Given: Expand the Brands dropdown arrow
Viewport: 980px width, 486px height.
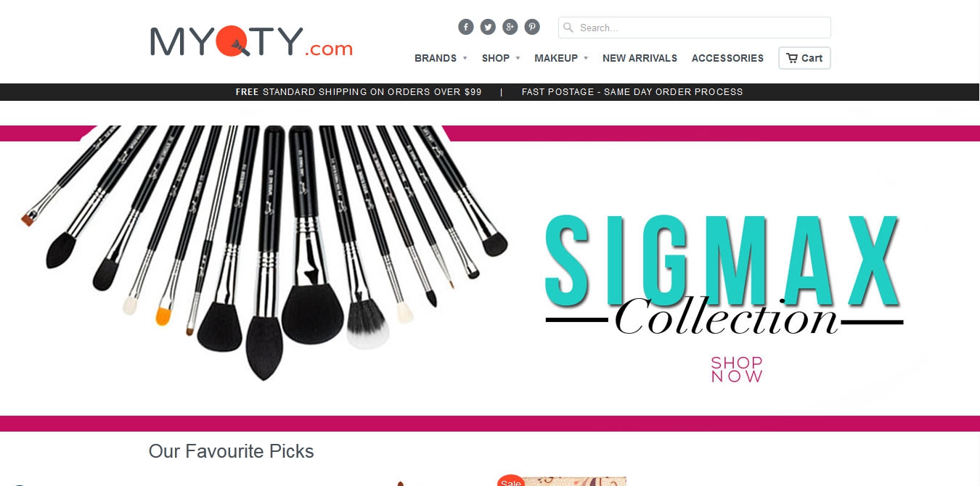Looking at the screenshot, I should tap(465, 59).
